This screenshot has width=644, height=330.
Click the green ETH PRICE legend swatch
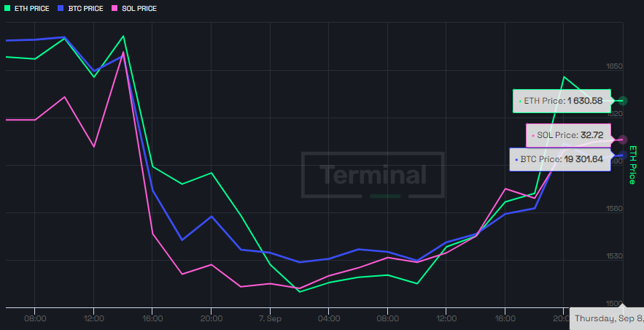click(x=7, y=8)
